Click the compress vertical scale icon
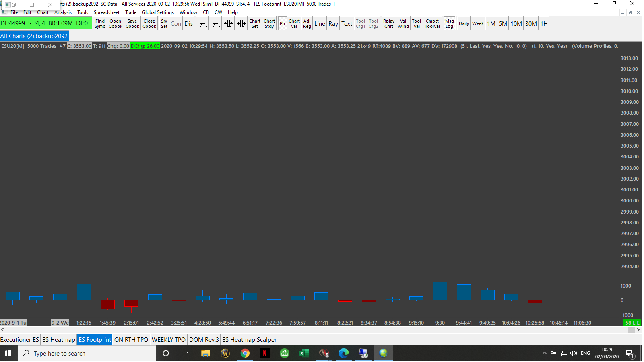This screenshot has height=362, width=644. (x=242, y=24)
